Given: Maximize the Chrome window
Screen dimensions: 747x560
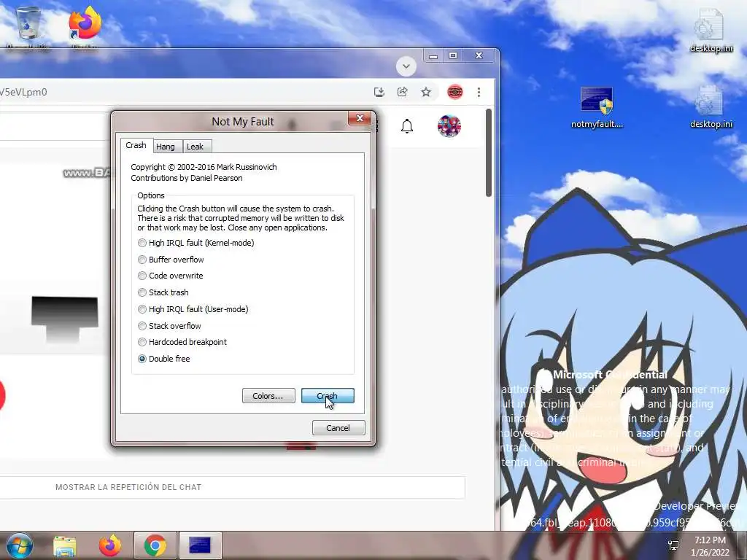Looking at the screenshot, I should click(453, 56).
